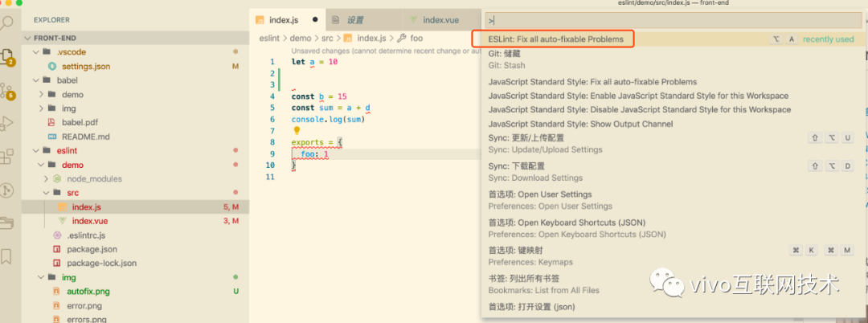Switch to the index.js editor tab
This screenshot has width=868, height=323.
pos(287,20)
